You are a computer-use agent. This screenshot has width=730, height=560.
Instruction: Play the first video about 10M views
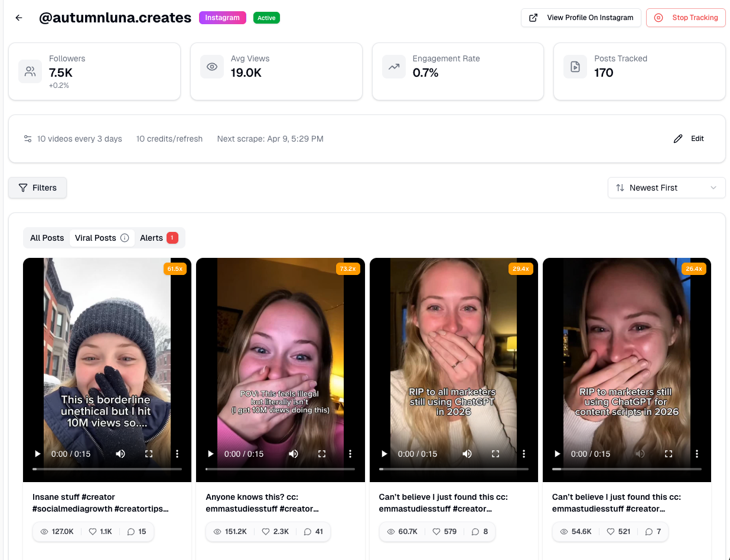(37, 454)
